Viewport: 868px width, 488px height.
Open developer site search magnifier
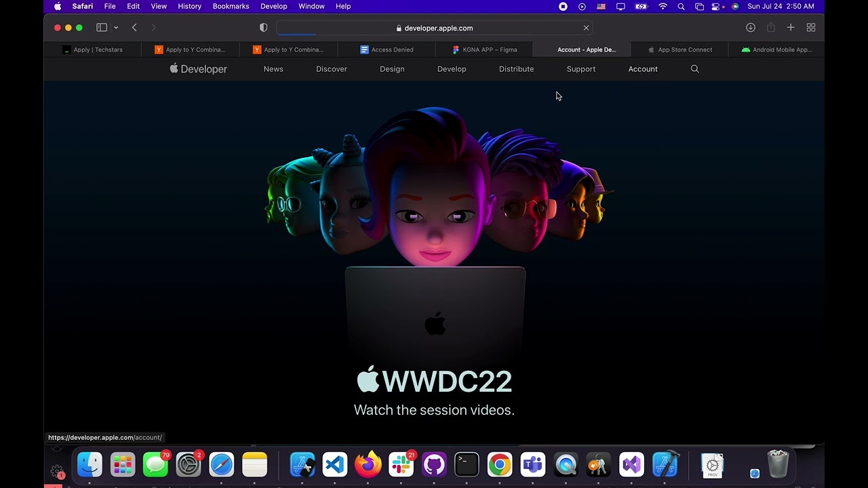tap(694, 69)
